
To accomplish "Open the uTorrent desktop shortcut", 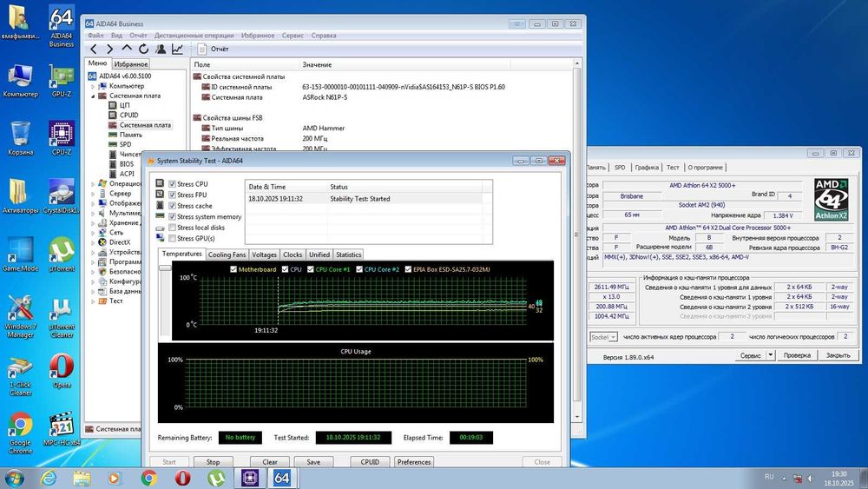I will point(62,254).
